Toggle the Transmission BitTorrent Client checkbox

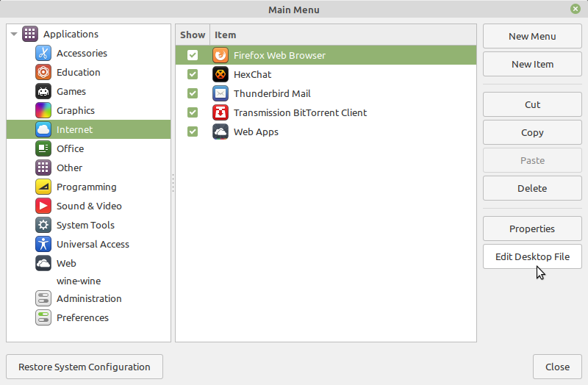coord(193,113)
